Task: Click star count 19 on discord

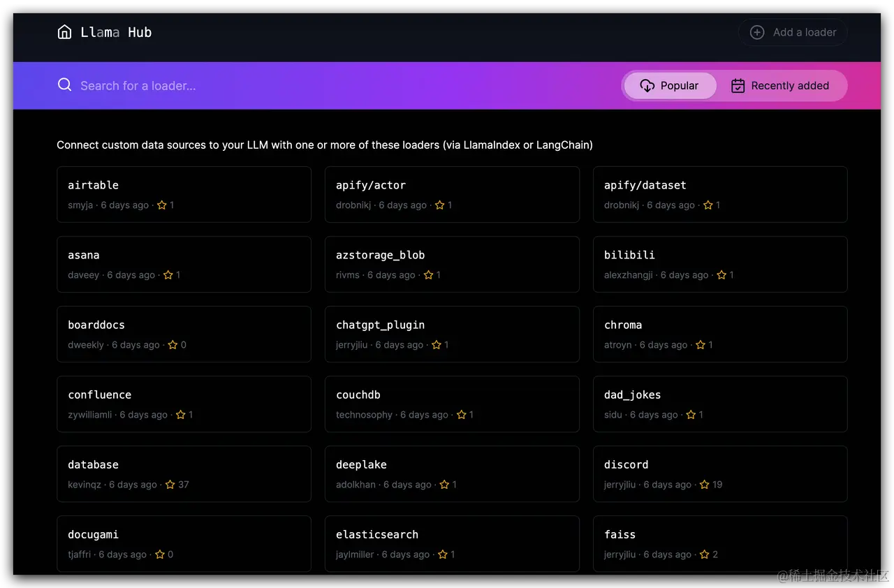Action: coord(717,485)
